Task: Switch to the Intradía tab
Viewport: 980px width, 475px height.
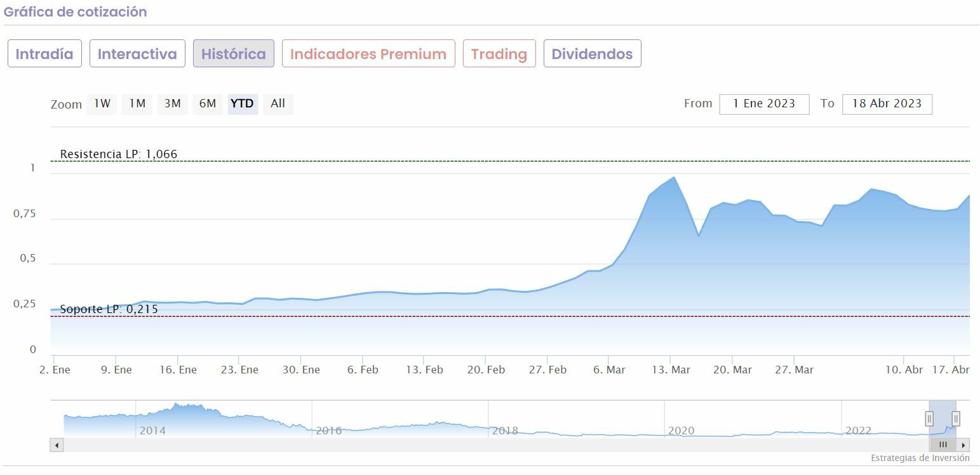Action: [44, 54]
